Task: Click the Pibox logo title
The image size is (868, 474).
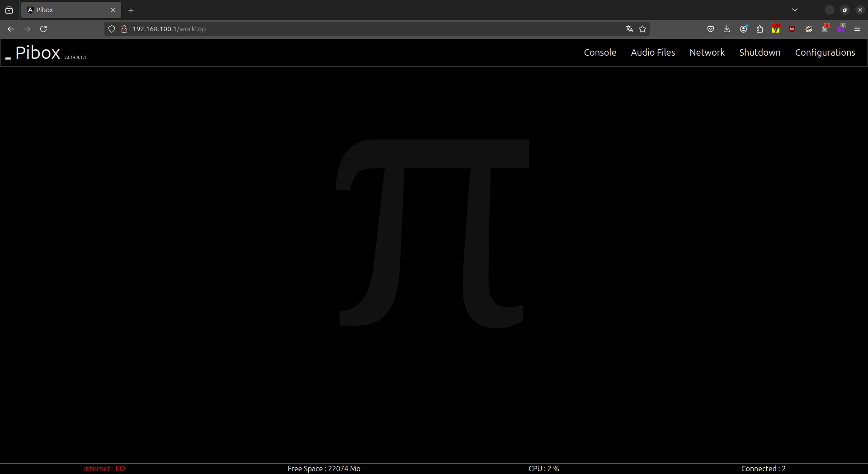Action: pos(38,53)
